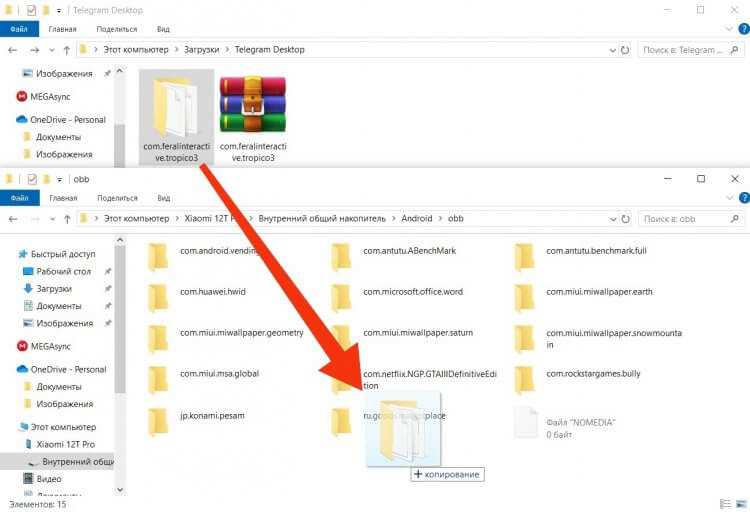Open com.miui.miwallpaper.geometry folder
750x512 pixels.
225,339
